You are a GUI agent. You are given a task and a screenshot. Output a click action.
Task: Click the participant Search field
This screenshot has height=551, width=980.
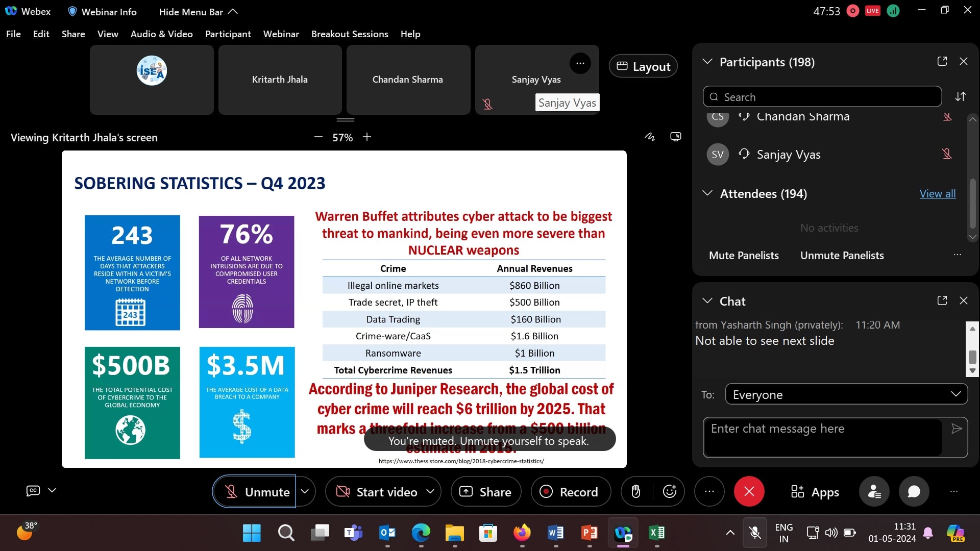(x=822, y=97)
